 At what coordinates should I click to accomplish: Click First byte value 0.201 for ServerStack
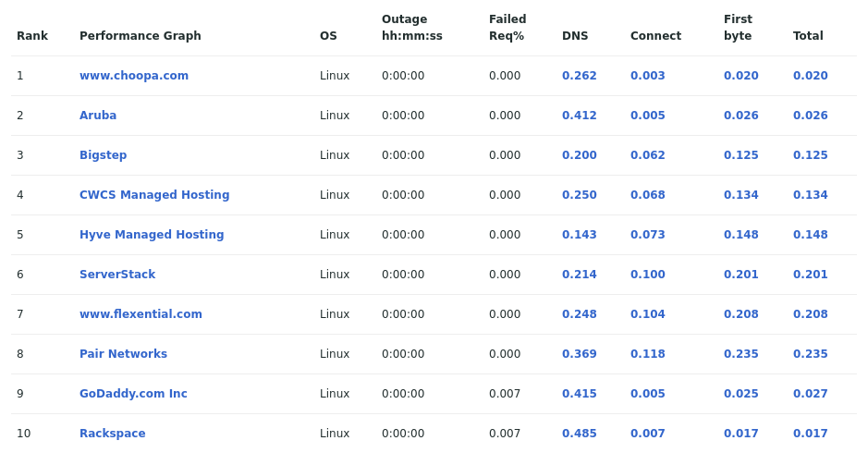click(x=741, y=275)
